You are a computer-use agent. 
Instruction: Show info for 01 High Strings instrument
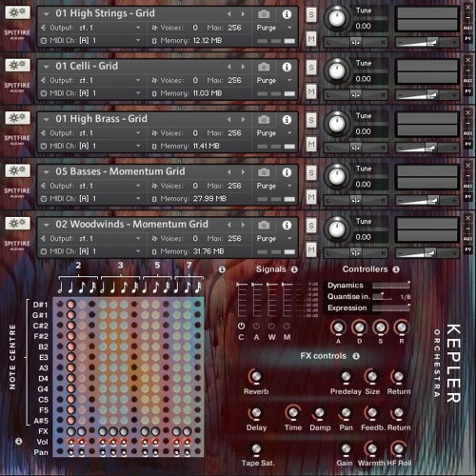(x=287, y=14)
